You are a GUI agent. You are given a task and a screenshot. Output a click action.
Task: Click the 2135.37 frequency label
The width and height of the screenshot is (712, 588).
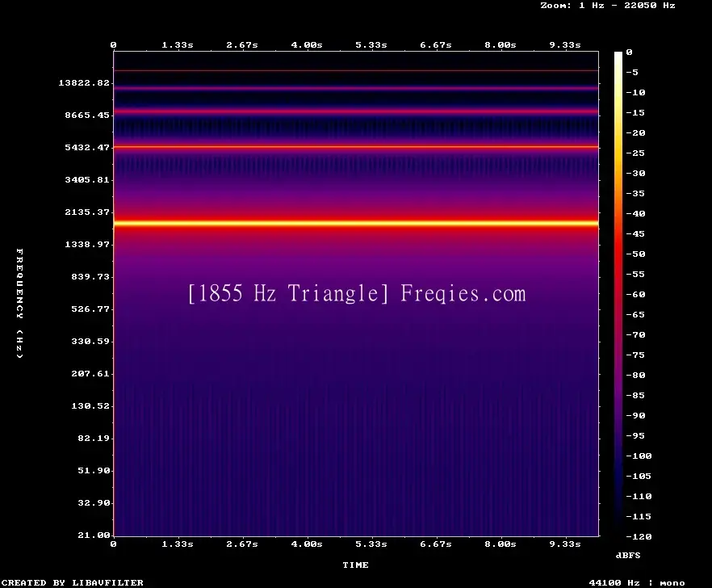click(87, 212)
